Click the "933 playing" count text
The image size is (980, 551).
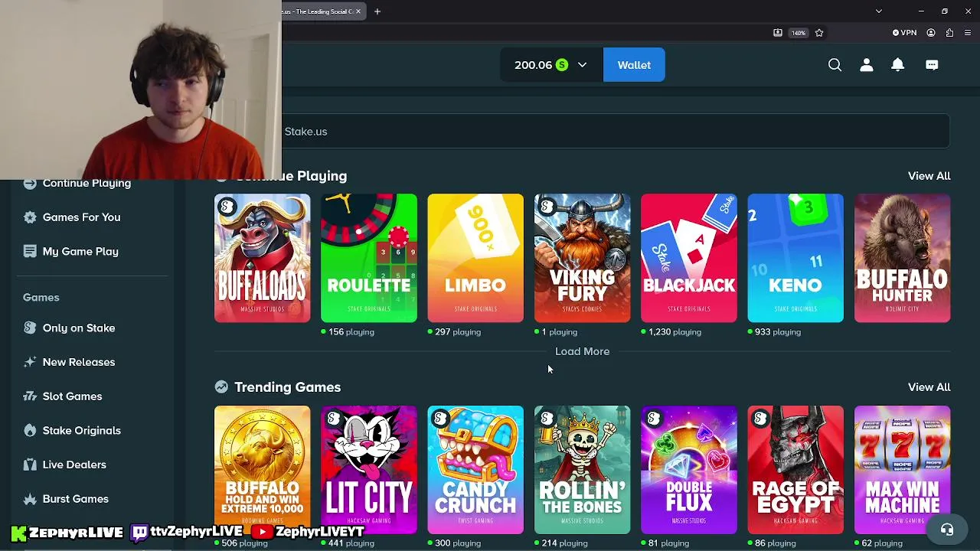tap(778, 332)
